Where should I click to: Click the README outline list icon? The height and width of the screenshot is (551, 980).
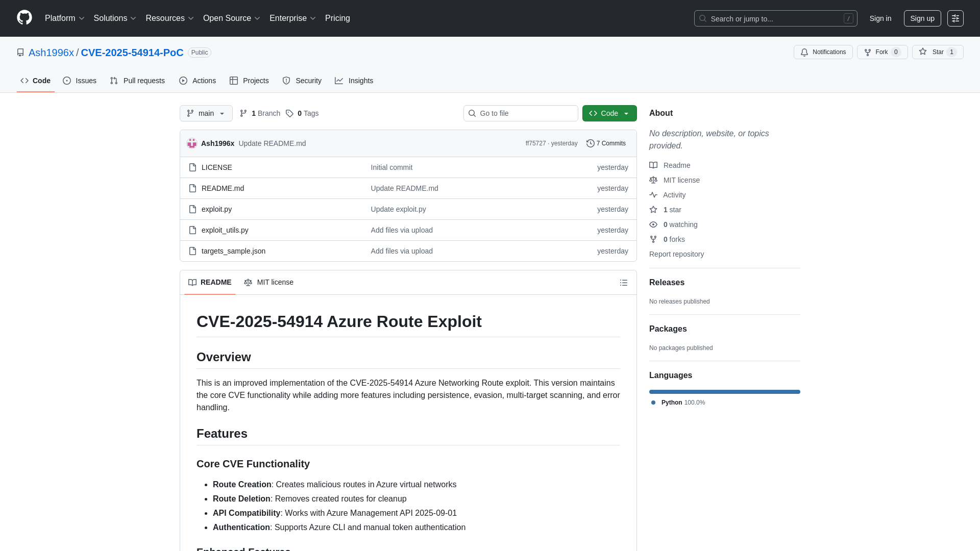(624, 283)
